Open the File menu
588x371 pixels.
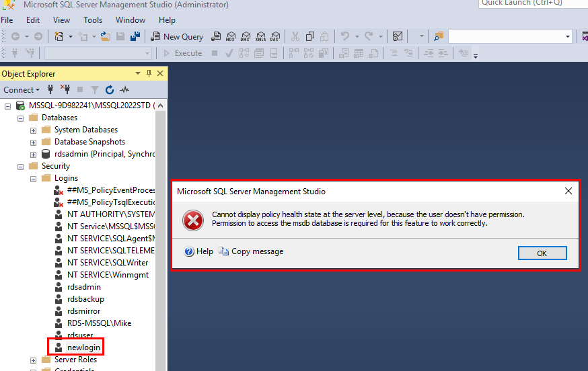point(7,20)
